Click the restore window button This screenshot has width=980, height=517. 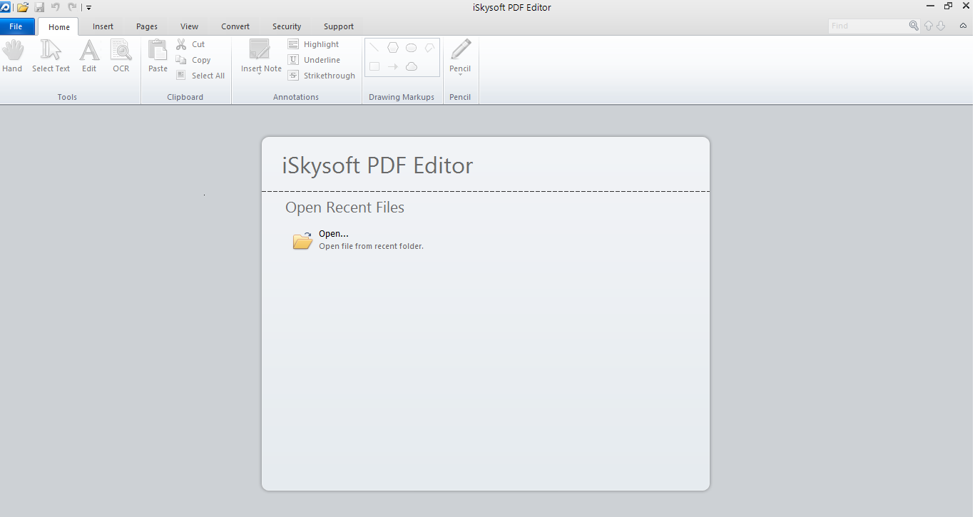(948, 6)
